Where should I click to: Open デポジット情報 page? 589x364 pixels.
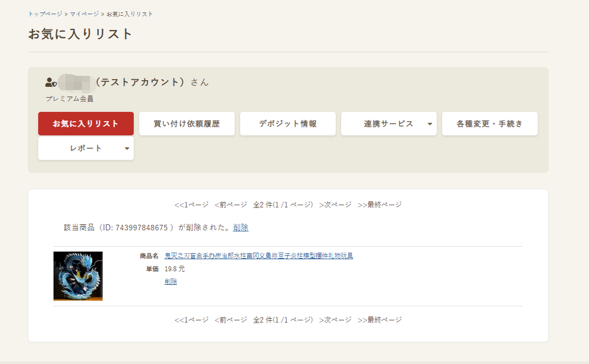click(x=288, y=123)
